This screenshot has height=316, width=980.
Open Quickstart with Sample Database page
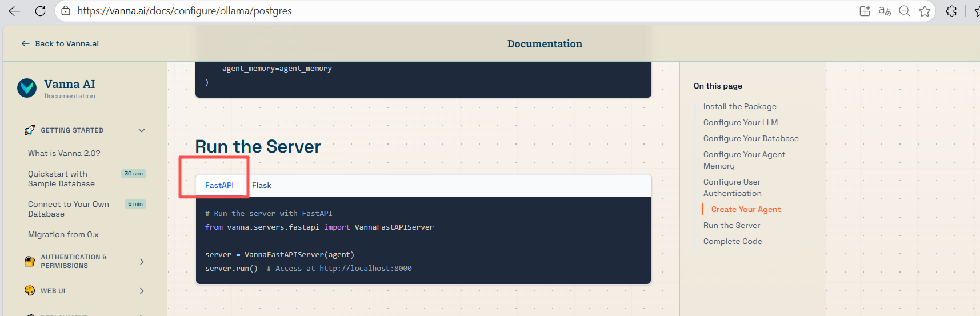pos(61,179)
